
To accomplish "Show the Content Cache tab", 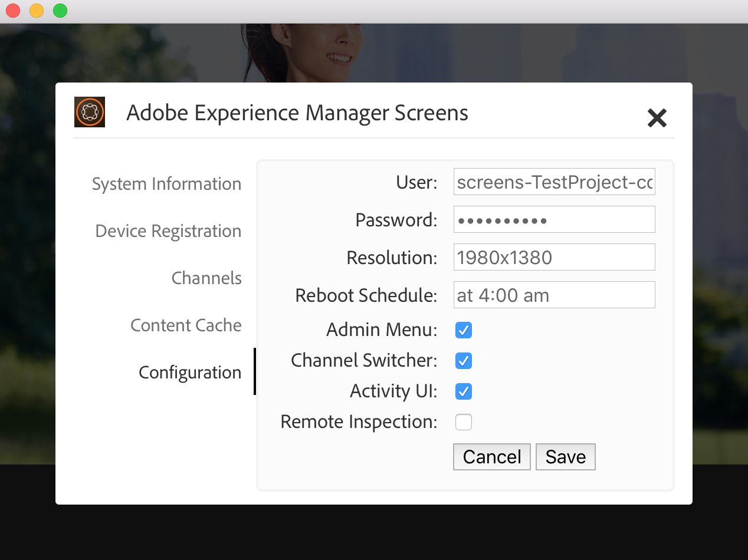I will [x=186, y=325].
